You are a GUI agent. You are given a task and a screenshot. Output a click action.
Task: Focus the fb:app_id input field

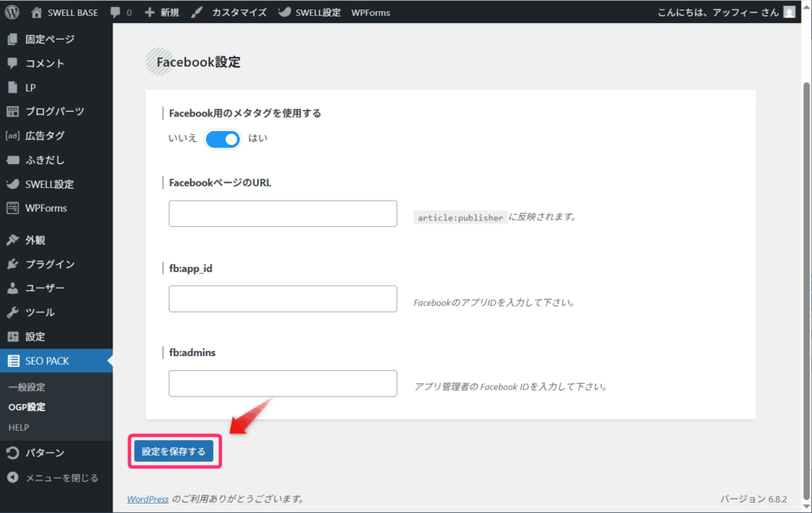(283, 299)
